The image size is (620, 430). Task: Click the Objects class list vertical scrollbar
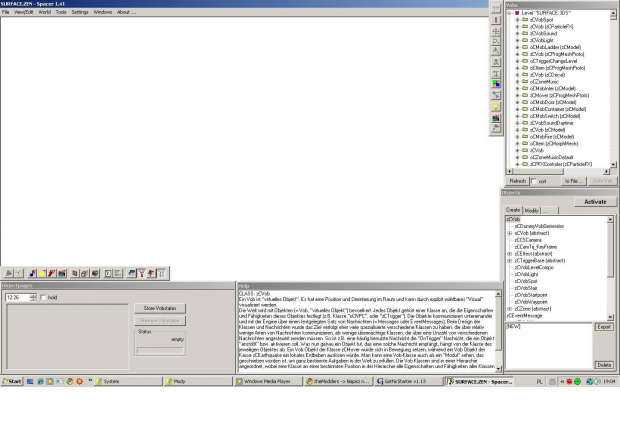[x=610, y=268]
